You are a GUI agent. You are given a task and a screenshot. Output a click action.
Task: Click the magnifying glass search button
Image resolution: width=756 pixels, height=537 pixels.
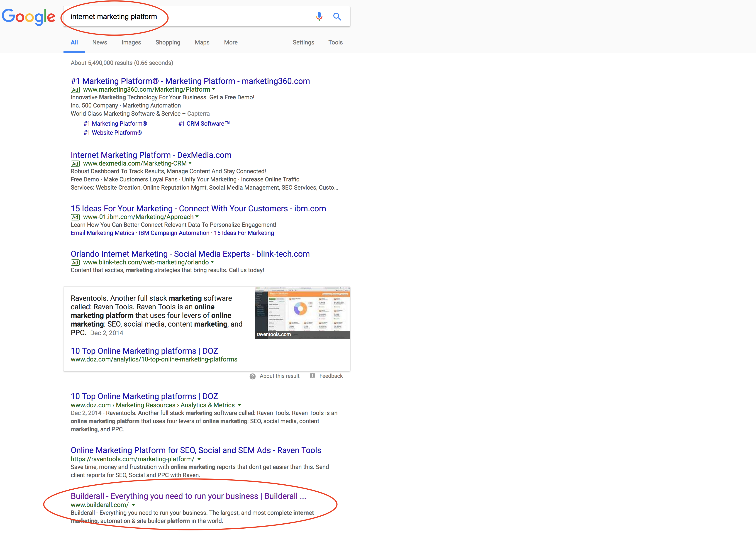(x=337, y=17)
